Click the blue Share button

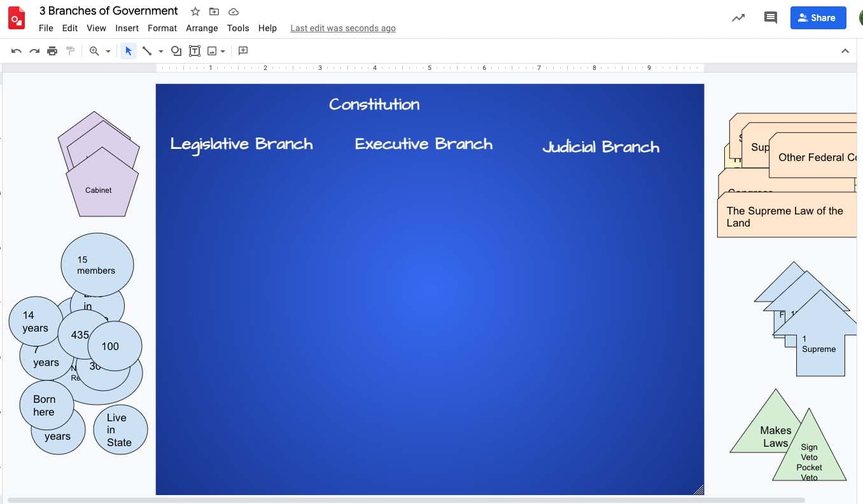(818, 18)
